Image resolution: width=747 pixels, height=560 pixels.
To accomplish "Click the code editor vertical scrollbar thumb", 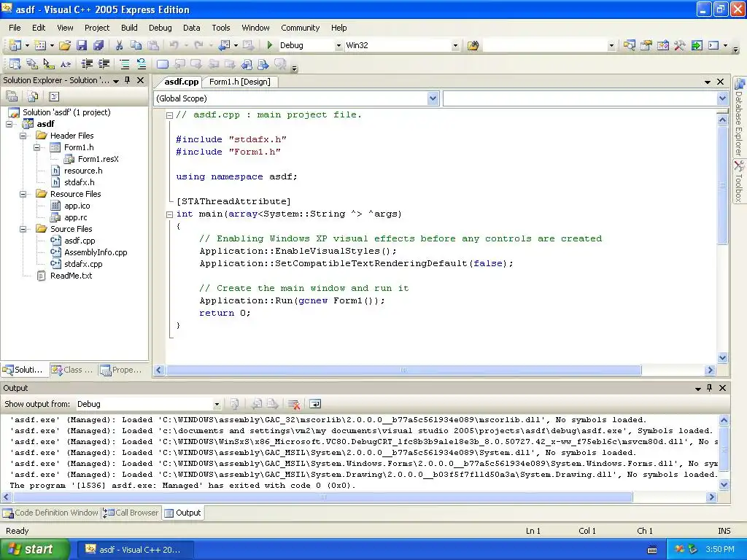I will pos(722,185).
